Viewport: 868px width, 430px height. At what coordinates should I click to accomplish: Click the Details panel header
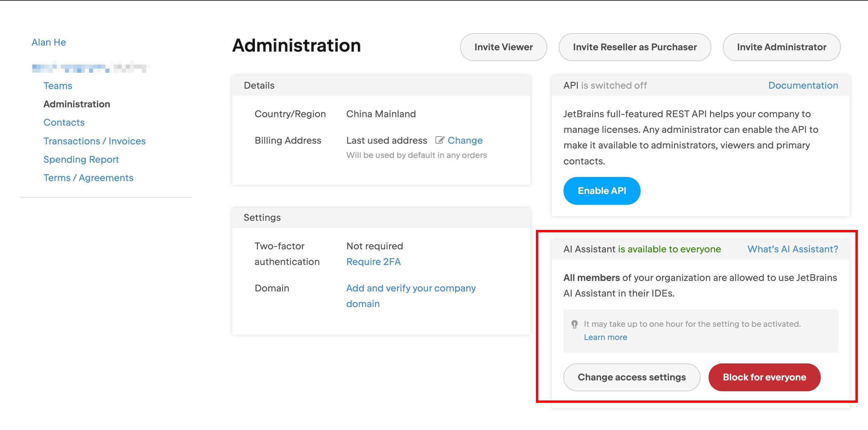tap(381, 85)
